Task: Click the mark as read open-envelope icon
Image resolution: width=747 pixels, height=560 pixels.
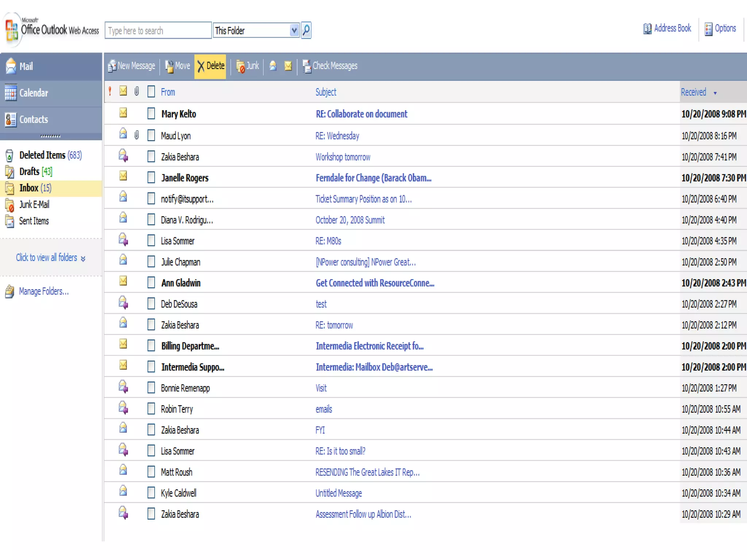Action: (273, 66)
